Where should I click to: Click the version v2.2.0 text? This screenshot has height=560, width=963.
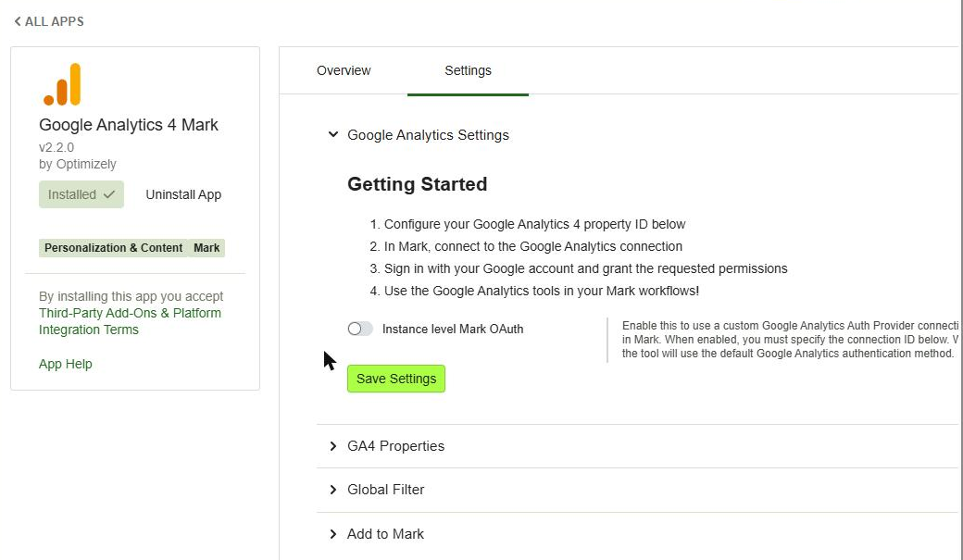point(56,147)
